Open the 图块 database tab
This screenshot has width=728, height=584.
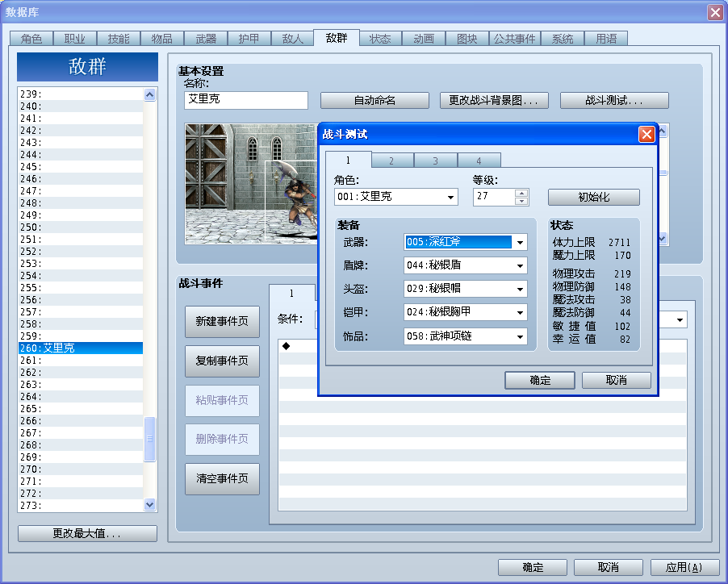(x=467, y=39)
